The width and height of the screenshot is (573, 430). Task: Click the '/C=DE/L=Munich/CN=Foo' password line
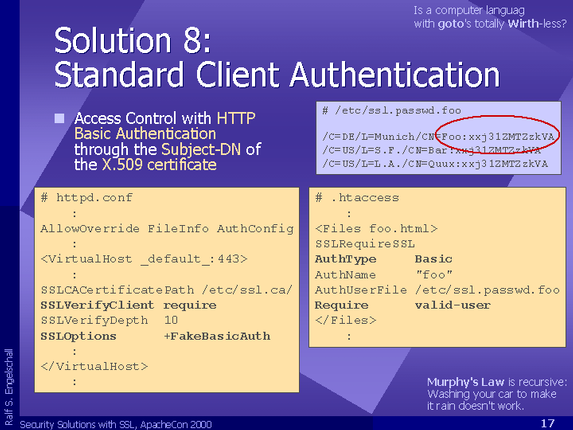438,137
